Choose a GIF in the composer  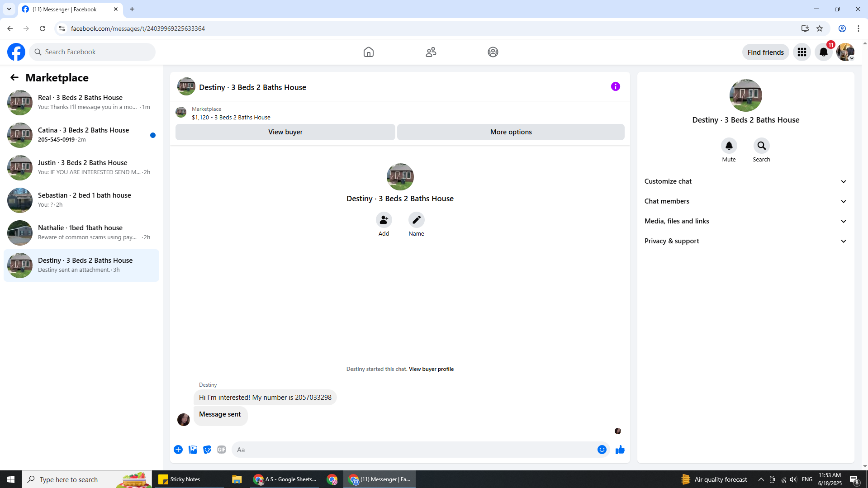pyautogui.click(x=222, y=450)
